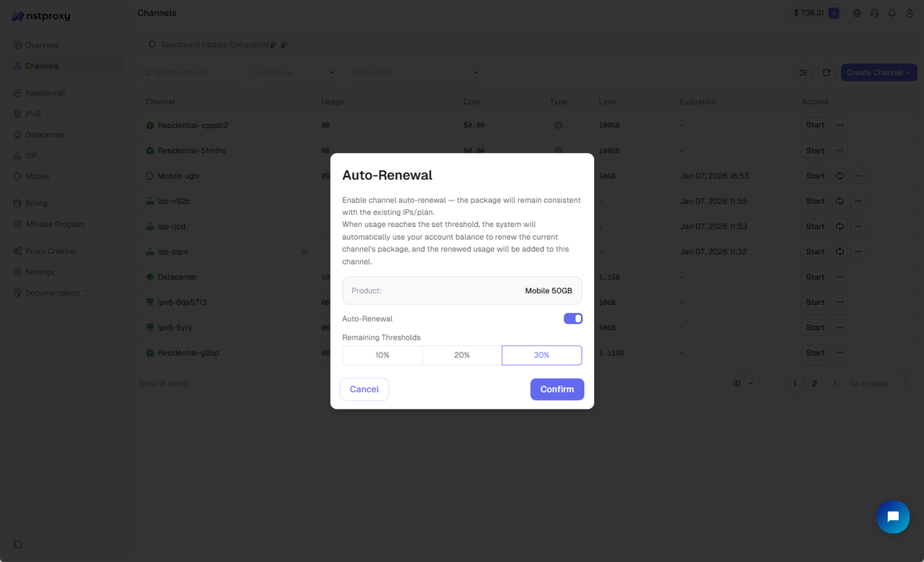
Task: Open the column filter list icon
Action: click(x=803, y=72)
